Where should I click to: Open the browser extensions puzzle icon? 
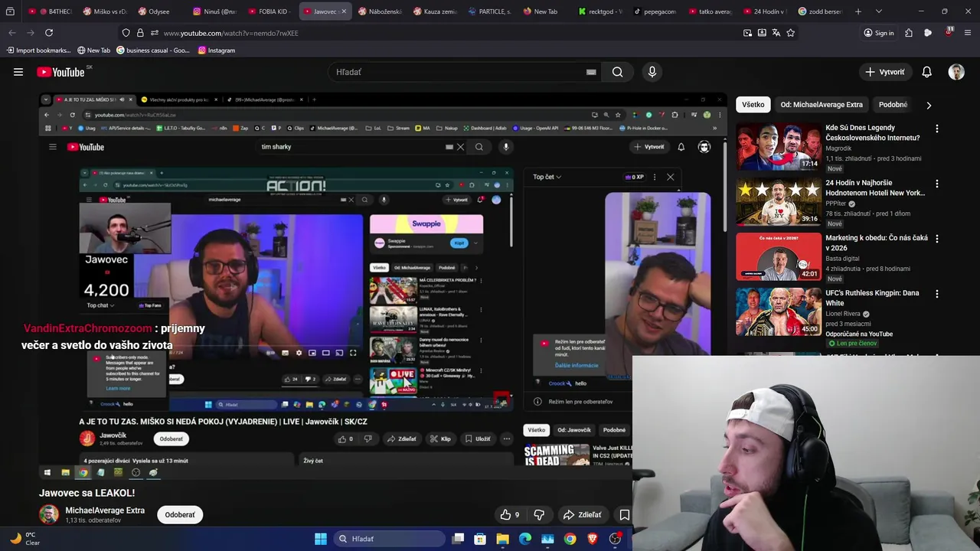click(909, 33)
